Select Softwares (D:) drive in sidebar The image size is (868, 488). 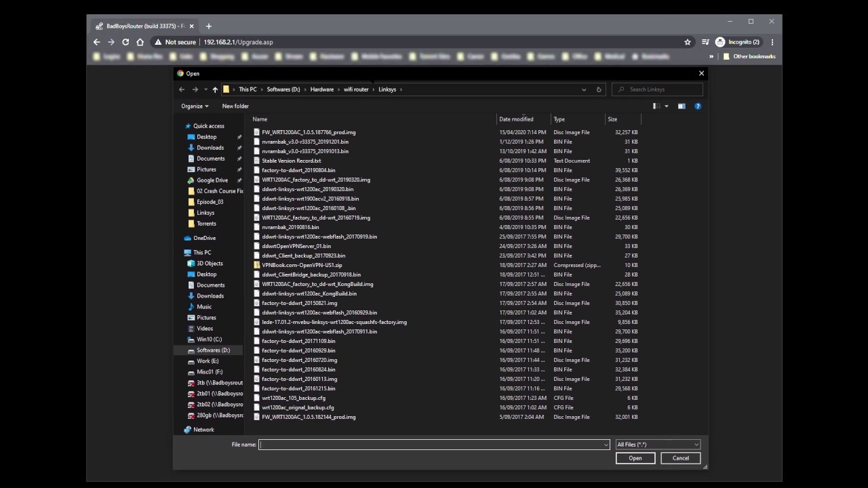click(x=213, y=350)
